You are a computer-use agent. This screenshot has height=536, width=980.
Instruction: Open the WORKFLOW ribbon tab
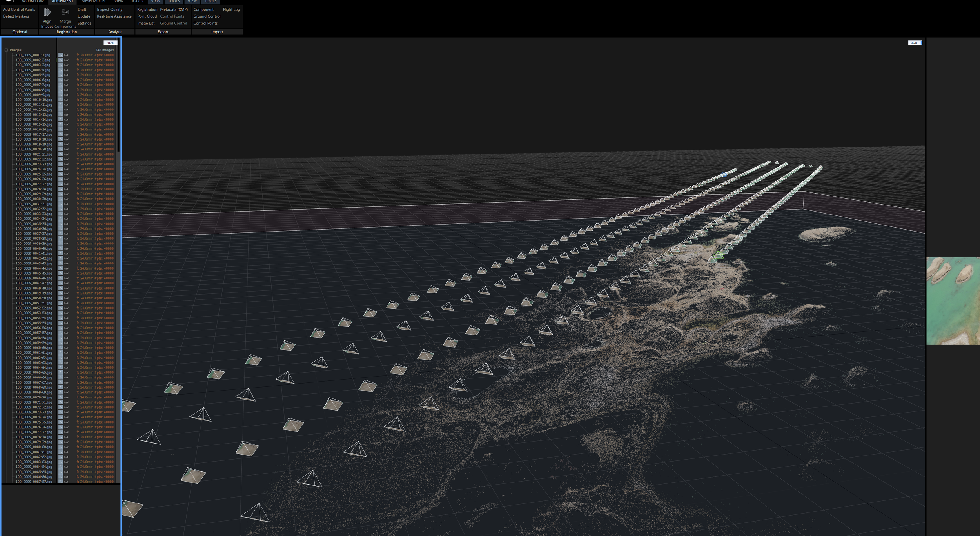tap(33, 2)
